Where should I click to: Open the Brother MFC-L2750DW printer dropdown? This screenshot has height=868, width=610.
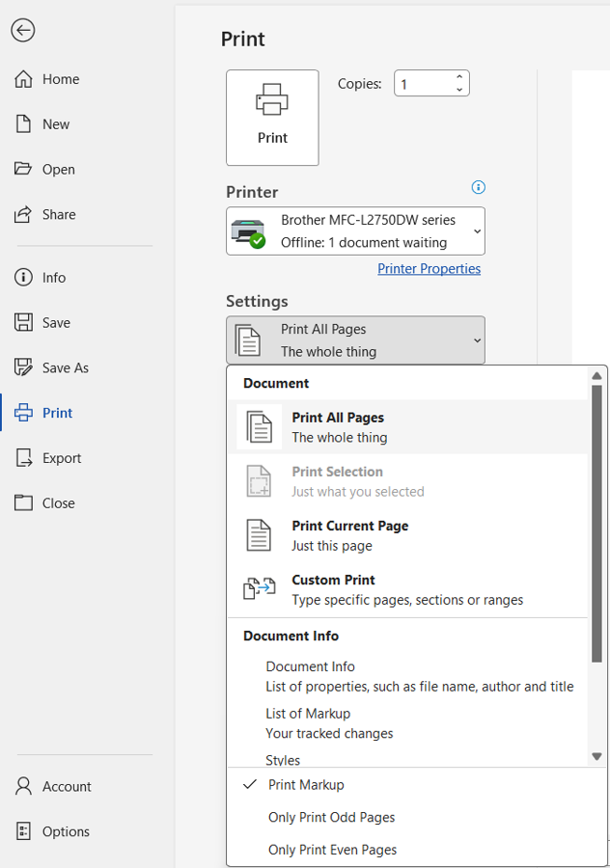(x=356, y=231)
